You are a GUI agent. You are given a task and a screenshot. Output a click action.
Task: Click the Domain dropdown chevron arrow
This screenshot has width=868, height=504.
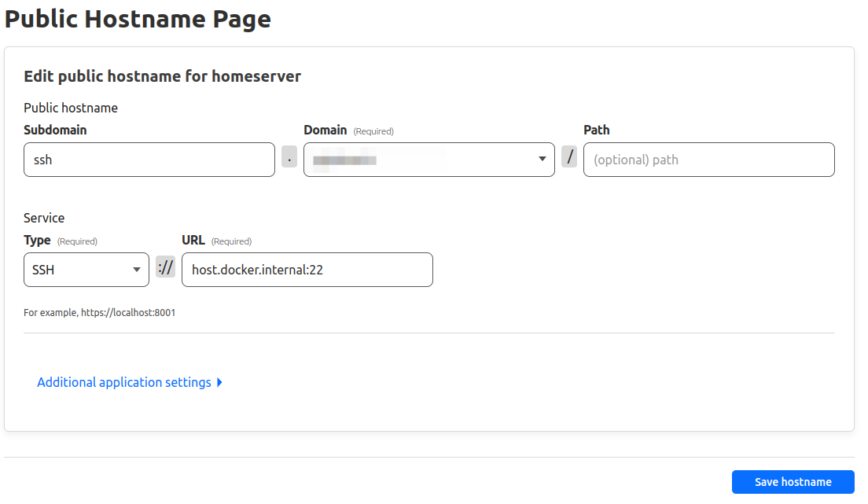click(x=542, y=159)
